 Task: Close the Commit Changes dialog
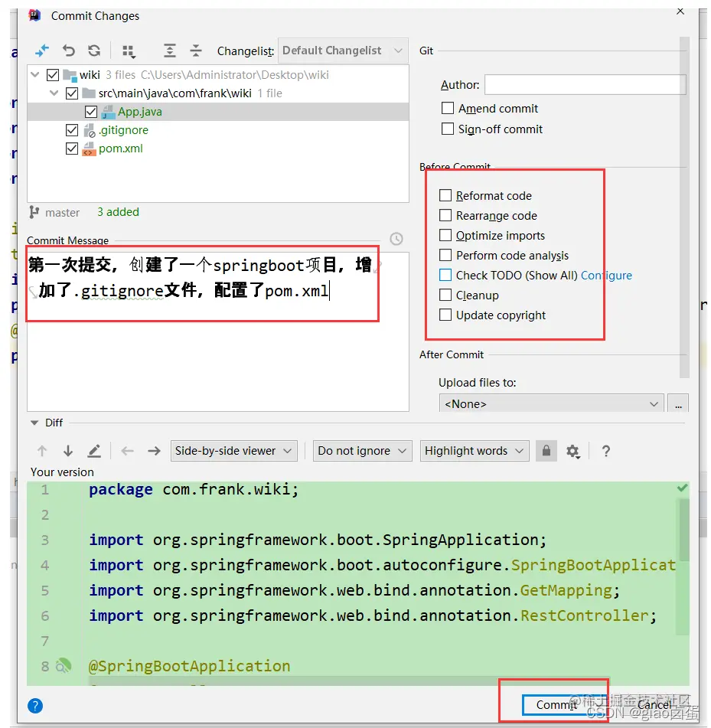680,11
